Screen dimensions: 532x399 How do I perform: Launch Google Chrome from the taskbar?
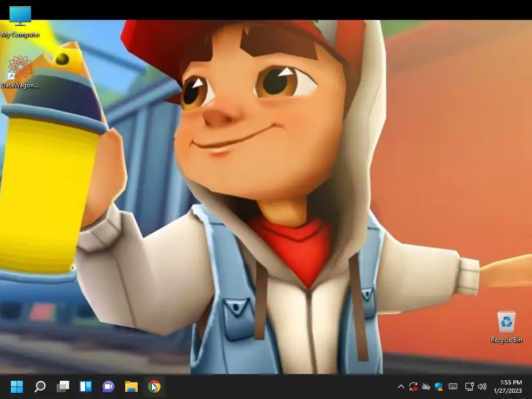tap(154, 387)
